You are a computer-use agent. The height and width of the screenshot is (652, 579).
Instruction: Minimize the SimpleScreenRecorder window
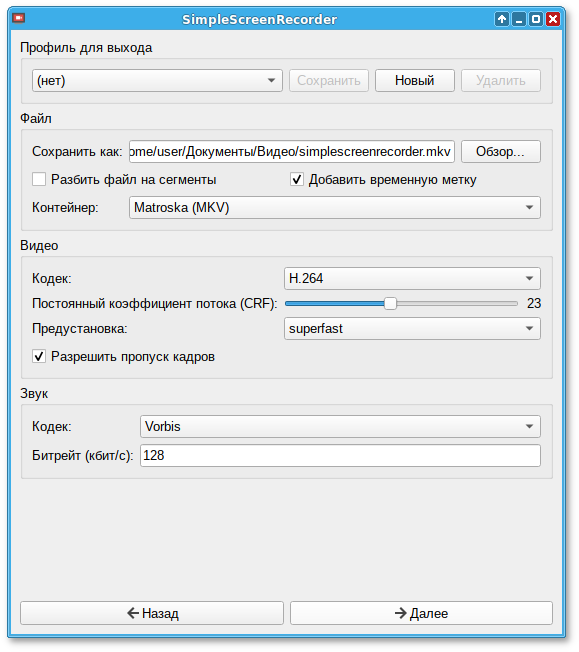click(x=519, y=19)
